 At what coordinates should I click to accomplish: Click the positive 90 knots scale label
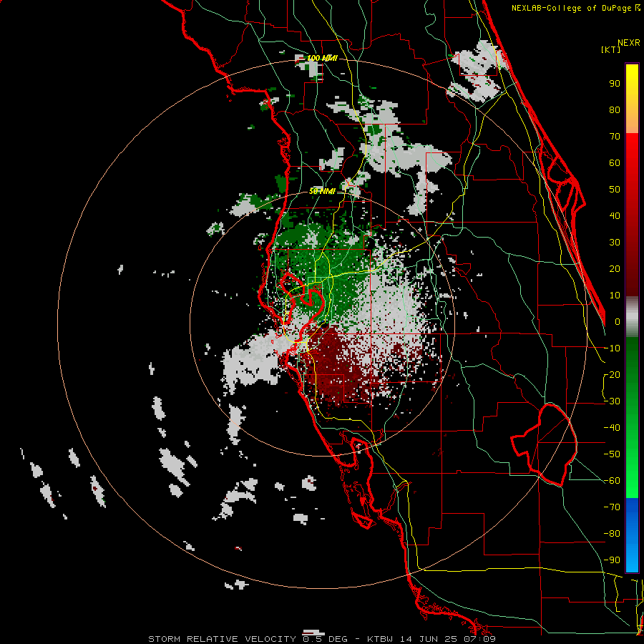tap(615, 84)
